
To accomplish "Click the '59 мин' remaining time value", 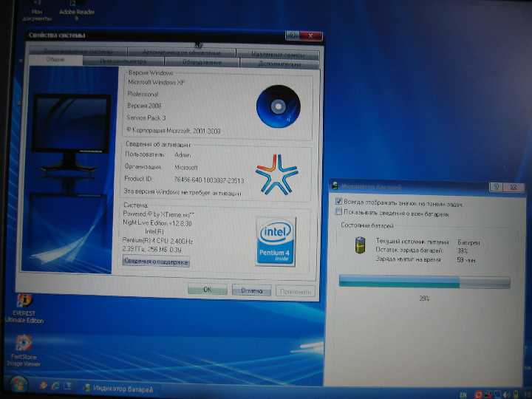I will point(465,260).
